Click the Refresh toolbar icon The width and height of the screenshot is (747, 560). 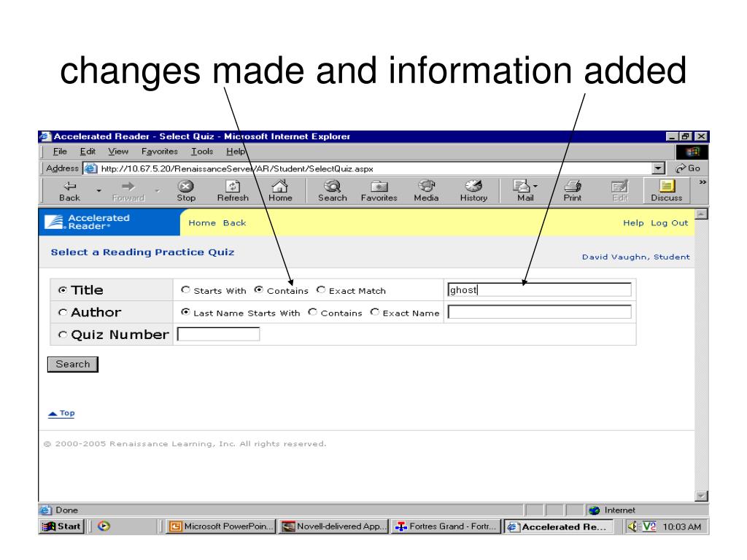[x=233, y=186]
